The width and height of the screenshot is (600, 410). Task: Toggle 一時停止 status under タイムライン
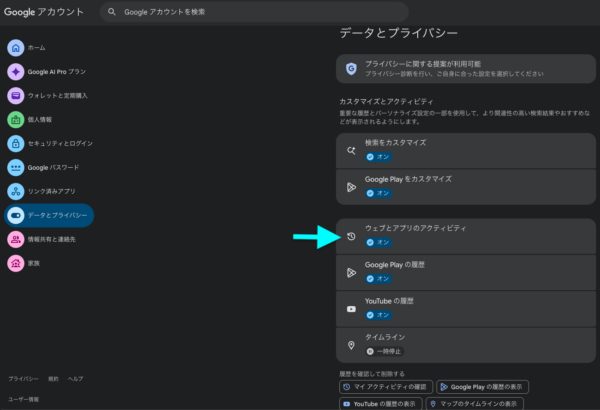[x=384, y=351]
